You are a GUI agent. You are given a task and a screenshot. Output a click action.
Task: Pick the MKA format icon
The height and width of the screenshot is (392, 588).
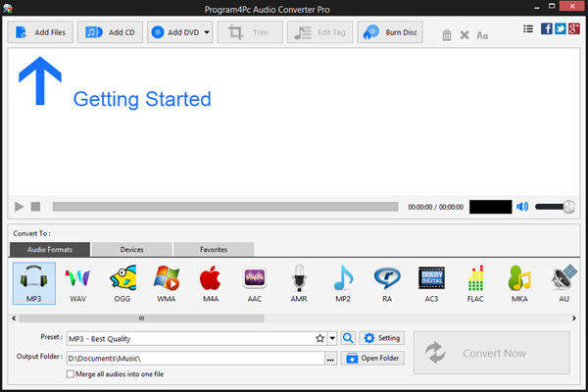(519, 283)
